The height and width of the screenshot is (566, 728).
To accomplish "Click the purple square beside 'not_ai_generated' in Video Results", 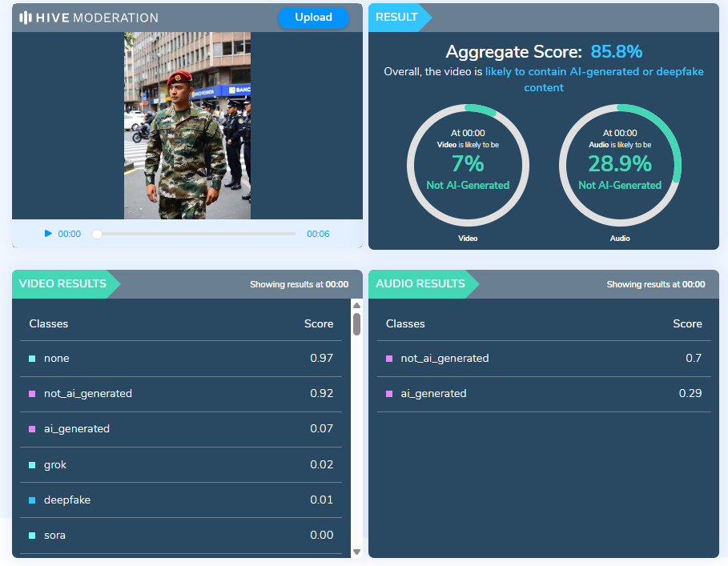I will 32,394.
